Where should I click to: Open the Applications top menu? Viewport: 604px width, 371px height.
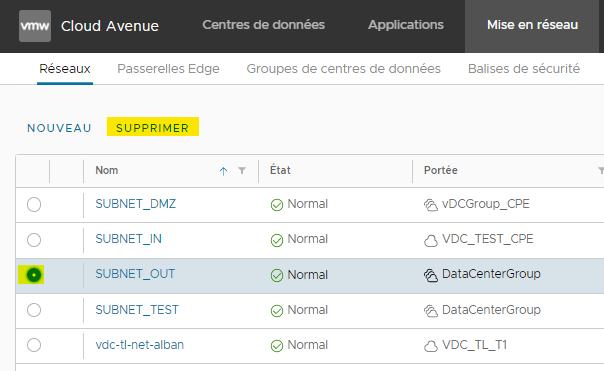click(406, 25)
